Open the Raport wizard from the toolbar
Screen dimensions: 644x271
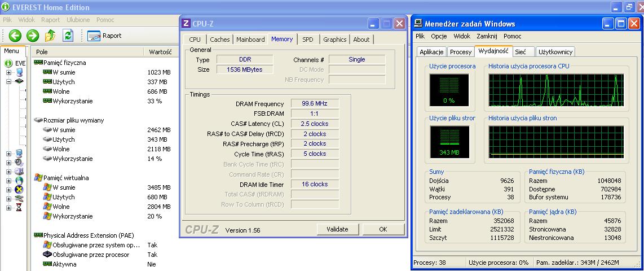104,36
